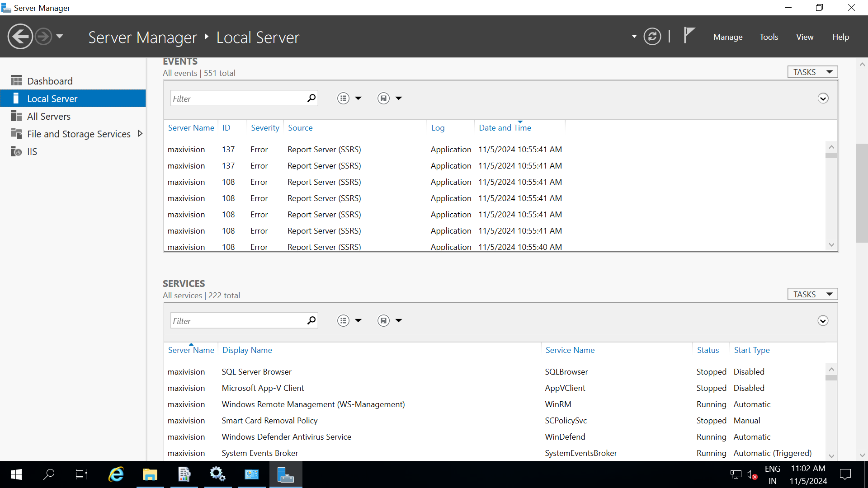Open the View menu
Image resolution: width=868 pixels, height=488 pixels.
pos(805,37)
